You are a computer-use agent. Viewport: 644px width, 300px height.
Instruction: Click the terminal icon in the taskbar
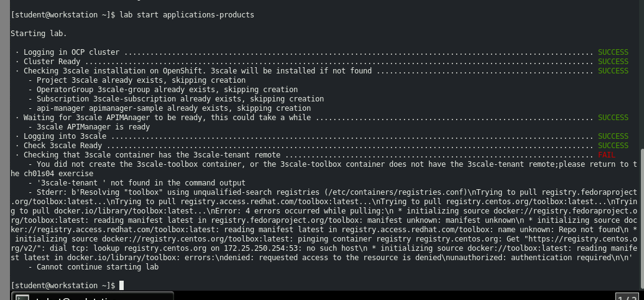[x=21, y=297]
